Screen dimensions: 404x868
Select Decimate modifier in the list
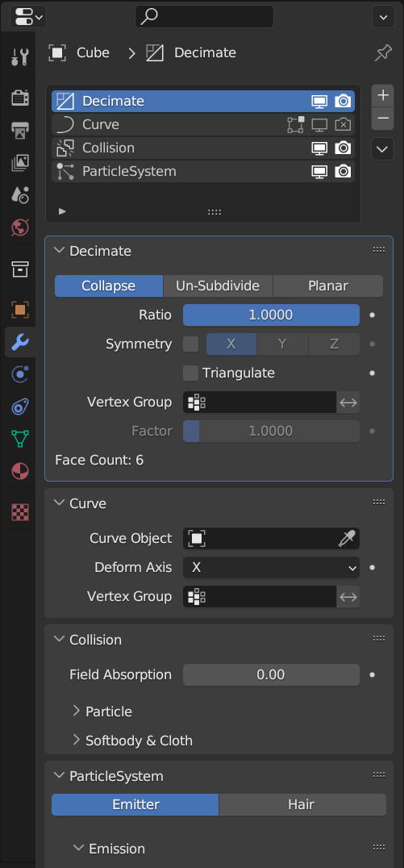(x=203, y=102)
